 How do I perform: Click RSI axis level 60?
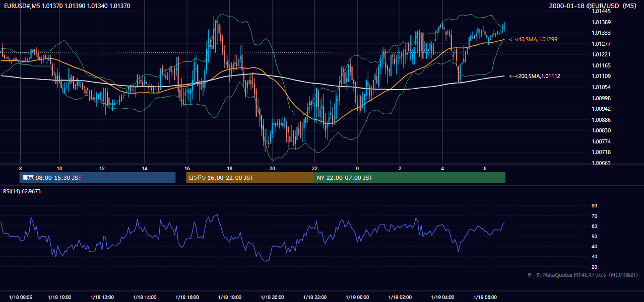click(x=594, y=226)
